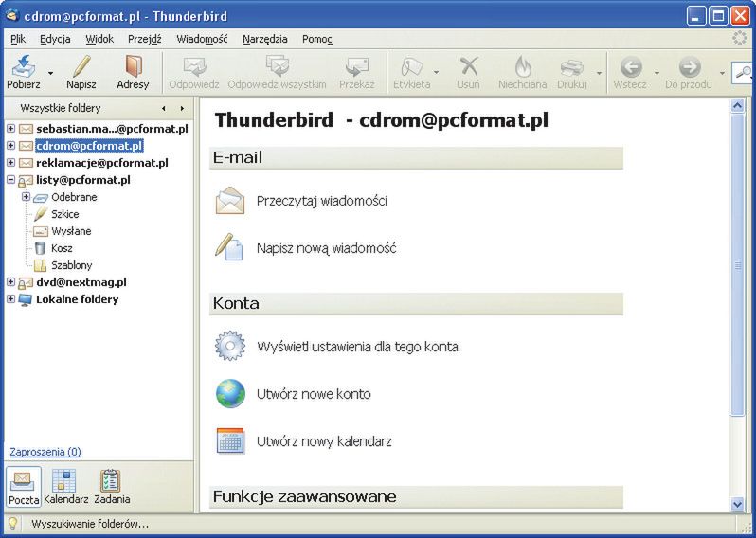Select the Szablony templates folder
Viewport: 756px width, 538px height.
point(71,265)
